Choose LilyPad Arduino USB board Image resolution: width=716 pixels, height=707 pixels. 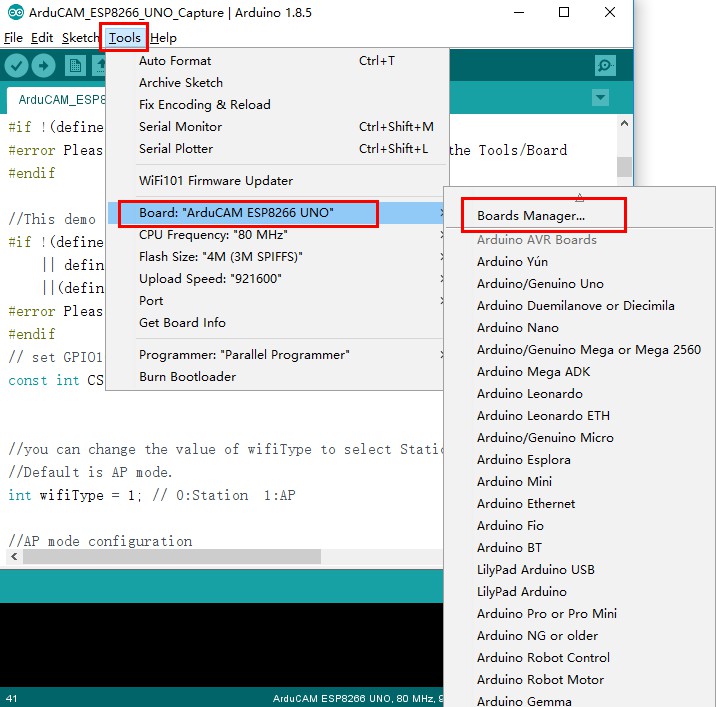[580, 570]
